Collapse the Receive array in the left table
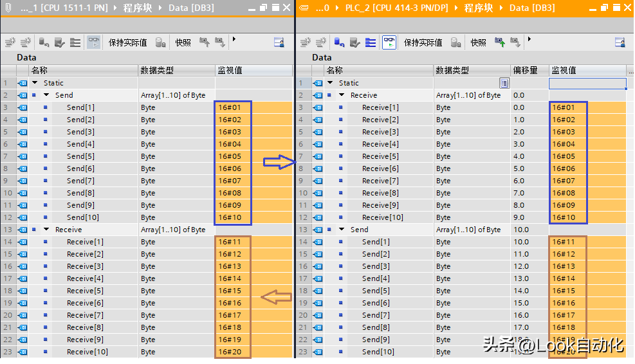 [x=46, y=230]
